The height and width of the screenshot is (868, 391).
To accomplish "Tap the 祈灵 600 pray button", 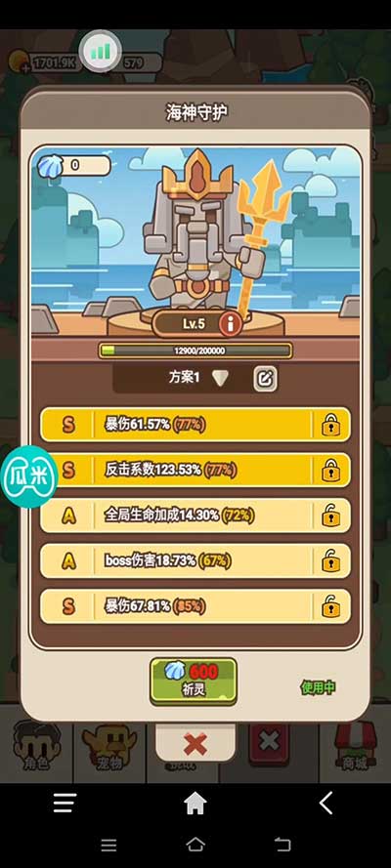I will click(194, 681).
